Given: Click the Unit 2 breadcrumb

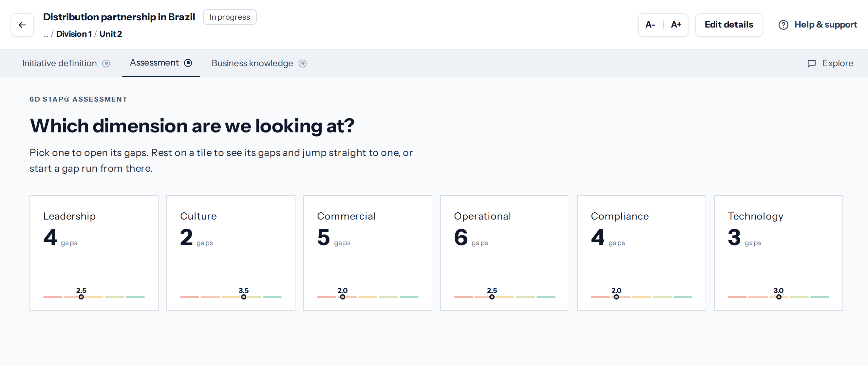Looking at the screenshot, I should pos(110,34).
